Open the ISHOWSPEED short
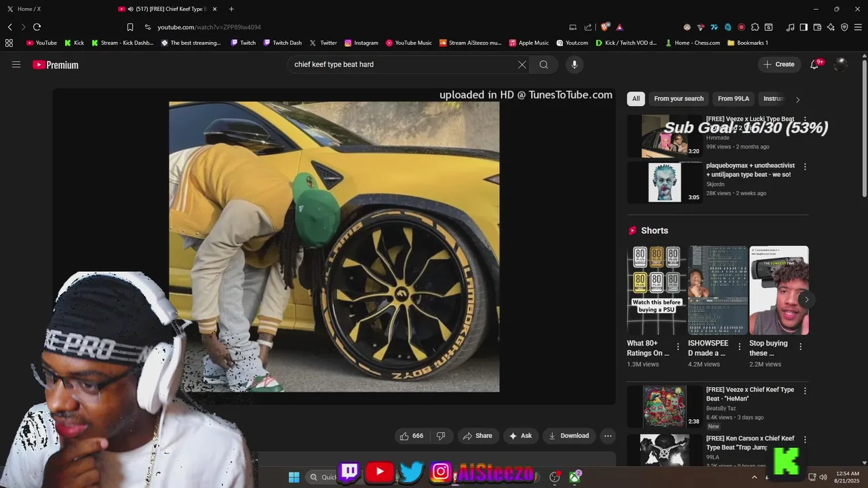The image size is (868, 488). tap(717, 290)
